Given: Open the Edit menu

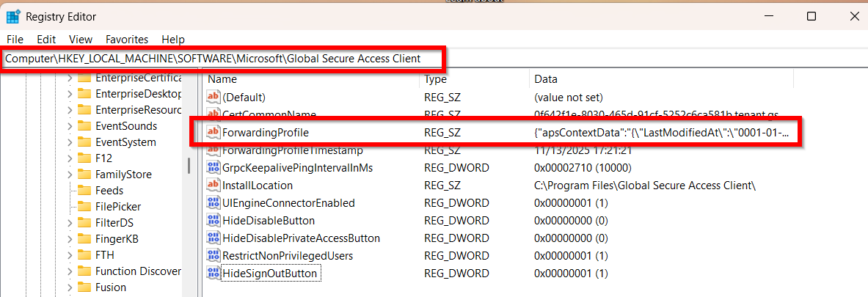Looking at the screenshot, I should click(x=46, y=40).
